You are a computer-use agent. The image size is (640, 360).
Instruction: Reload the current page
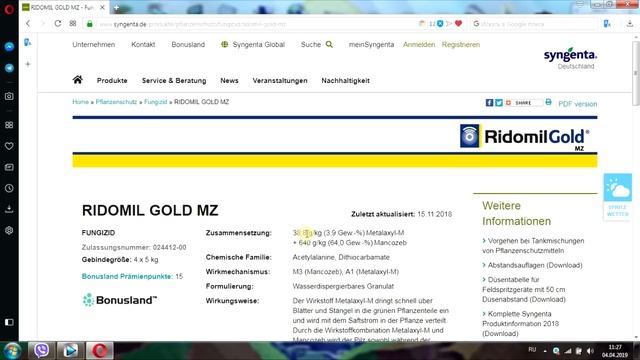pos(58,24)
